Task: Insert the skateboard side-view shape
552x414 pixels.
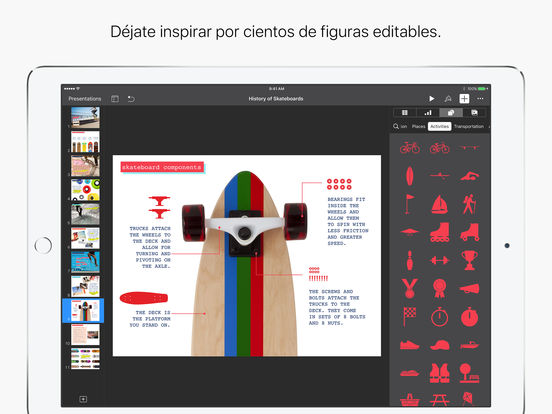Action: tap(469, 148)
